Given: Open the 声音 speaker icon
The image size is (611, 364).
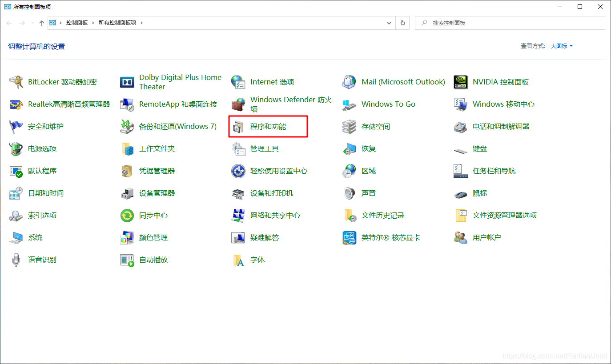Looking at the screenshot, I should (350, 193).
